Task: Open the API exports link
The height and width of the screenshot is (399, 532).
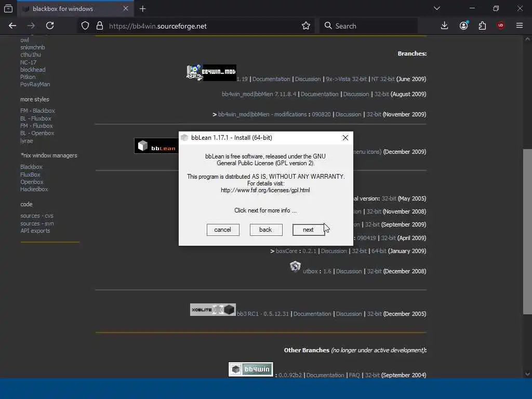Action: [35, 231]
